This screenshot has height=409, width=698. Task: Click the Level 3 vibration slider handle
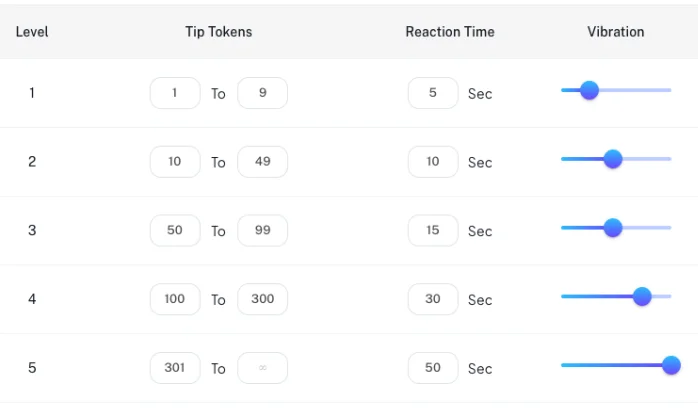coord(613,227)
